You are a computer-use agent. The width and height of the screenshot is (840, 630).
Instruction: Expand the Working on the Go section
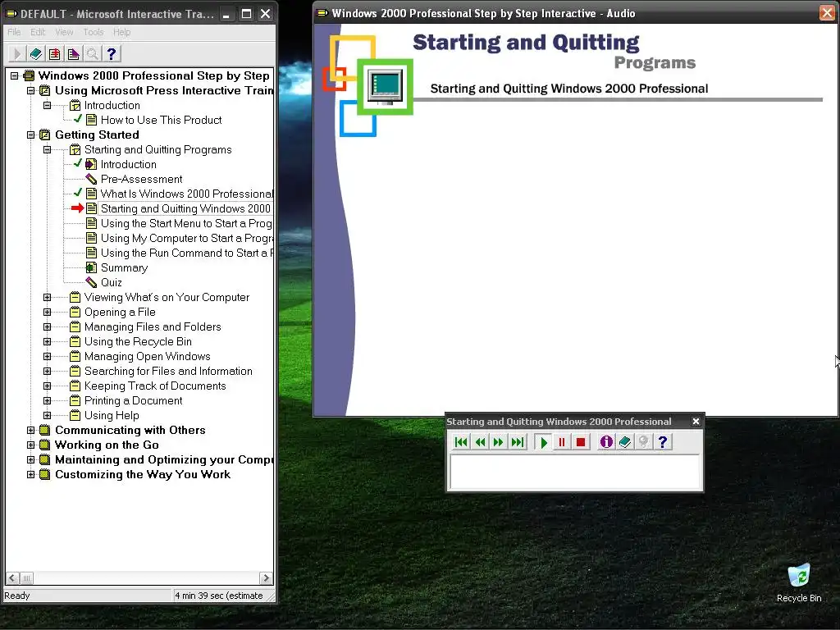click(x=30, y=445)
